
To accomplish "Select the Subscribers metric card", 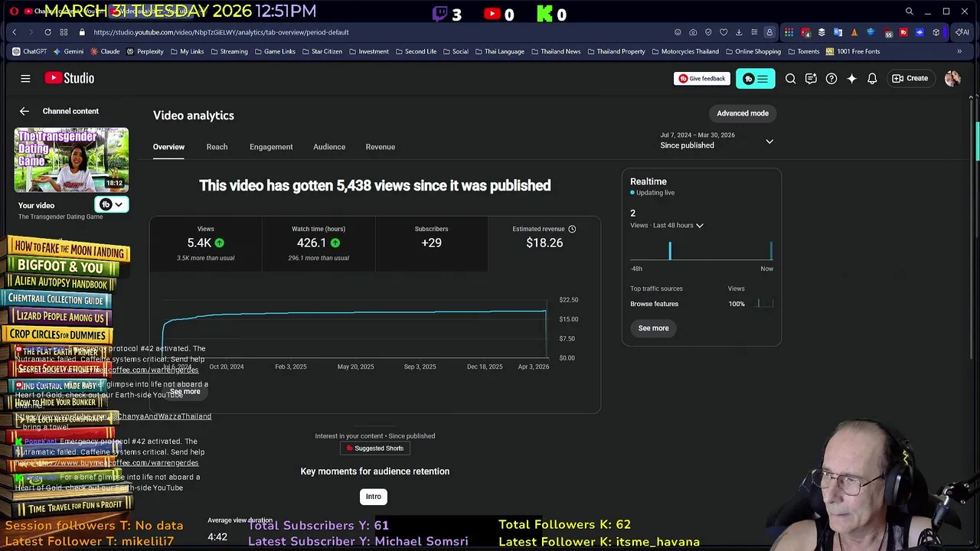I will (x=431, y=243).
